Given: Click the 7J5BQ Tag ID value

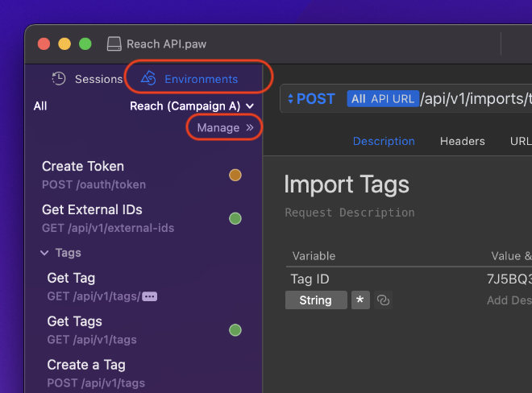Looking at the screenshot, I should [509, 279].
